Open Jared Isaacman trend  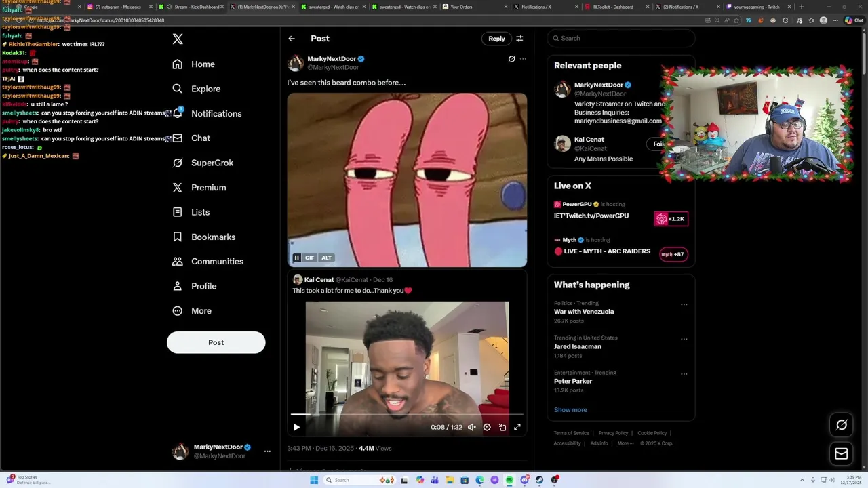[578, 346]
